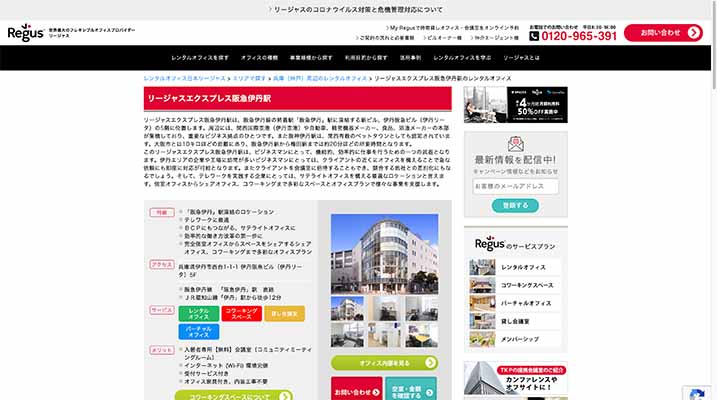The image size is (717, 400).
Task: Select the bottom-middle corridor thumbnail
Action: (385, 335)
